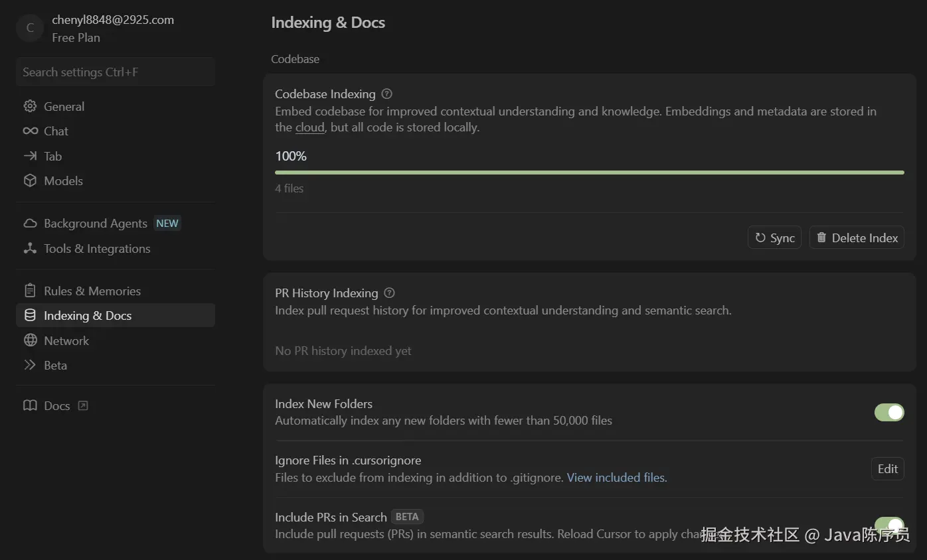The height and width of the screenshot is (560, 927).
Task: Click the Background Agents cloud icon
Action: (x=30, y=224)
